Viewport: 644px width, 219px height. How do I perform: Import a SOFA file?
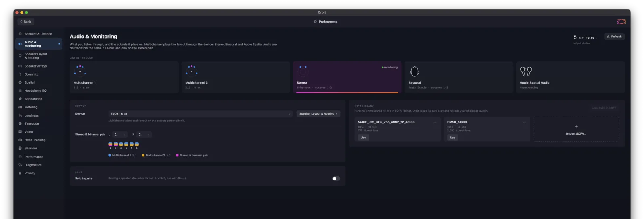click(576, 129)
